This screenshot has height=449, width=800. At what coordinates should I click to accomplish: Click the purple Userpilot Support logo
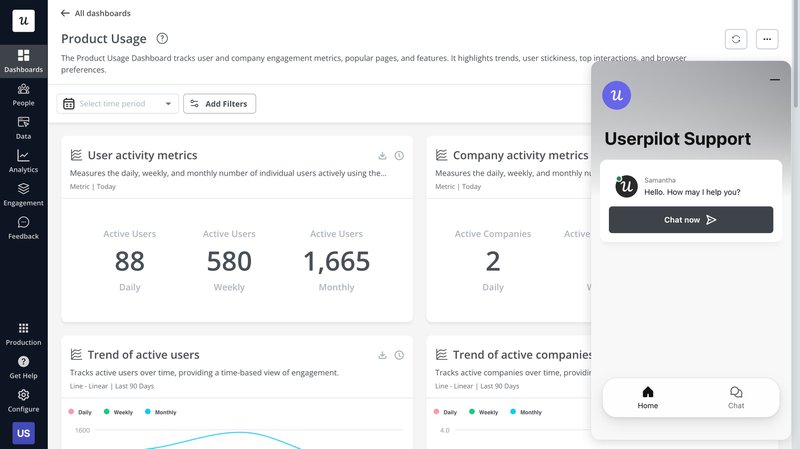616,95
